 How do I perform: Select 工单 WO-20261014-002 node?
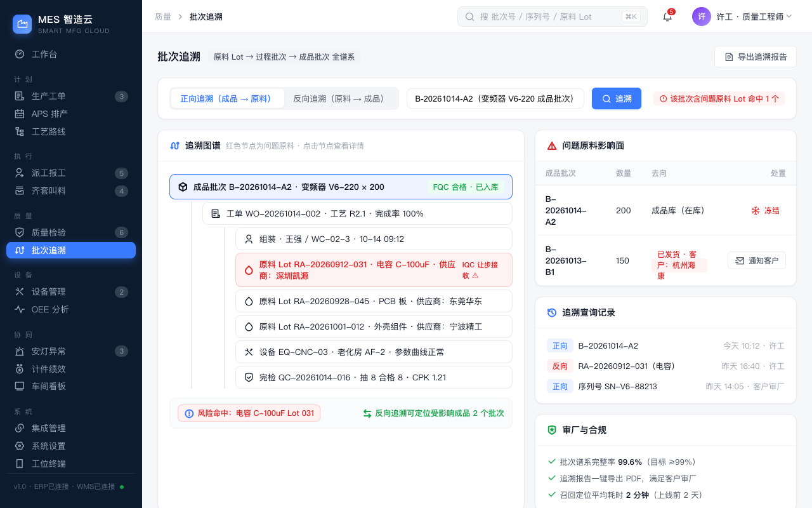(x=357, y=213)
